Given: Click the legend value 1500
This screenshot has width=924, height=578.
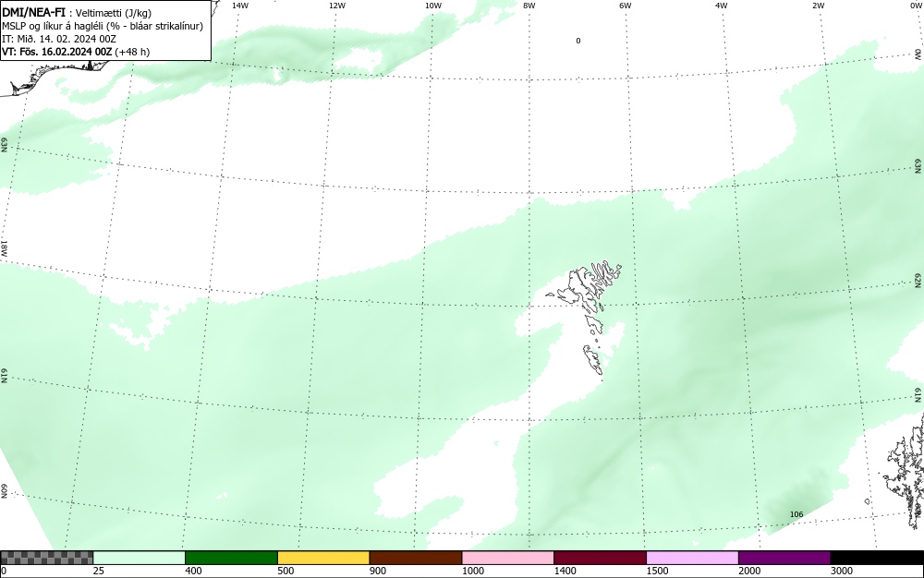Looking at the screenshot, I should point(657,571).
